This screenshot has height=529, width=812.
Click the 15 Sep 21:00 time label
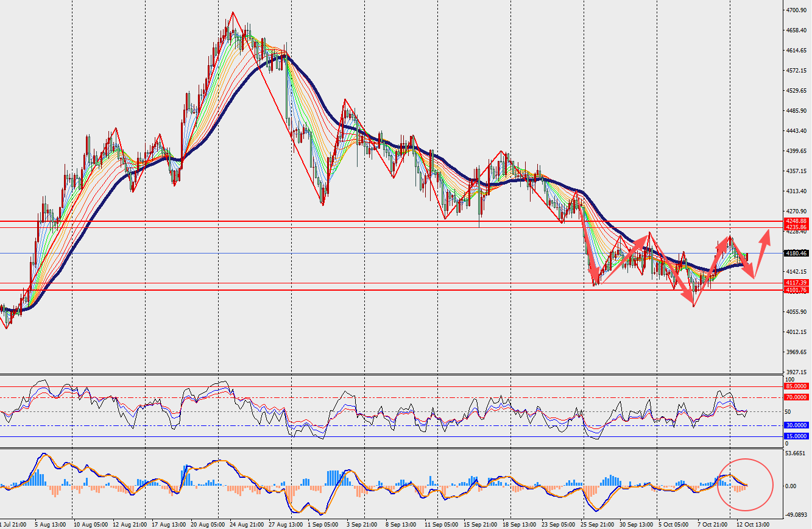482,524
